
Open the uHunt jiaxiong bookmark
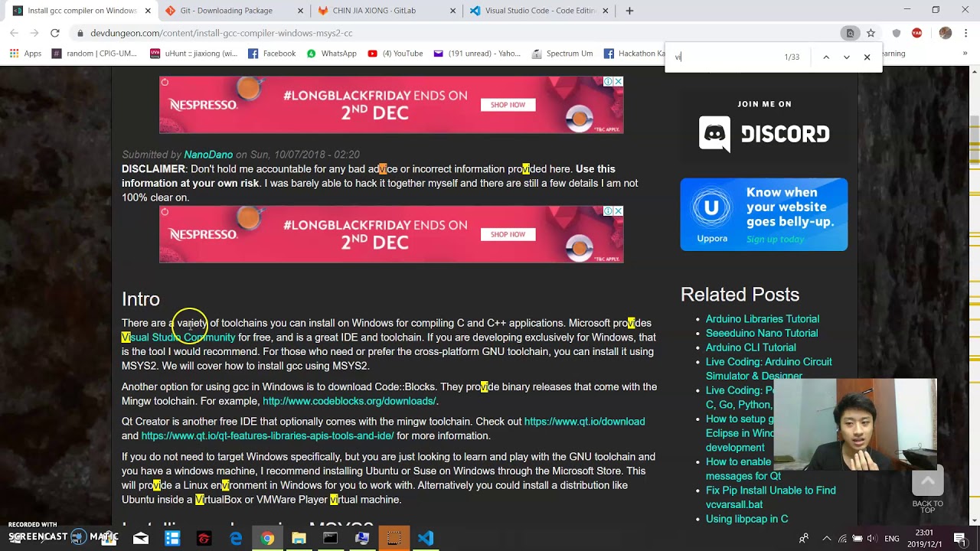194,54
